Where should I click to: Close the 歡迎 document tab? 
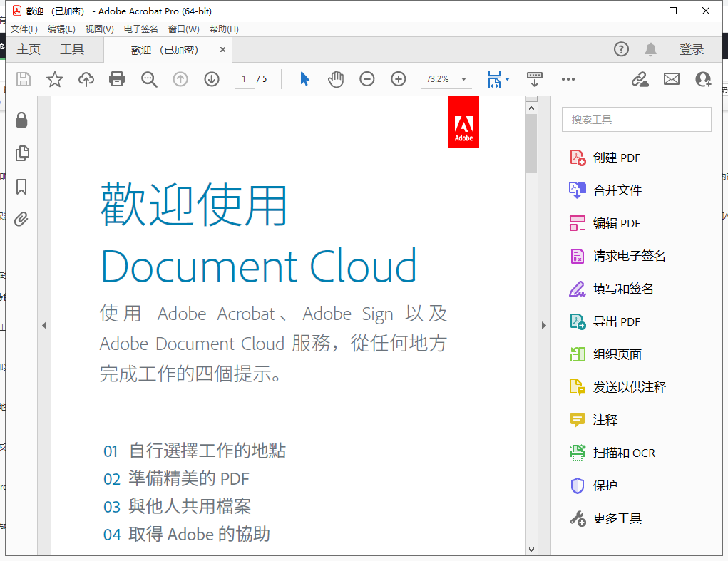223,50
